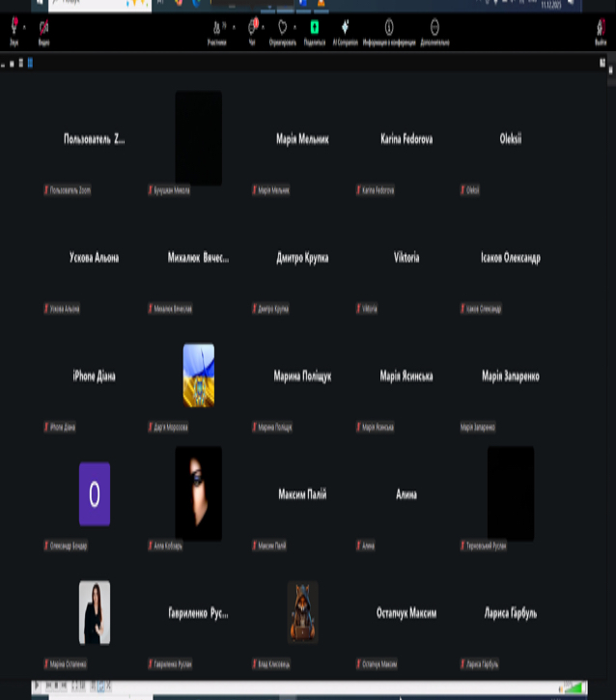Viewport: 616px width, 700px height.
Task: Turn on camera with the Видео button
Action: tap(43, 30)
